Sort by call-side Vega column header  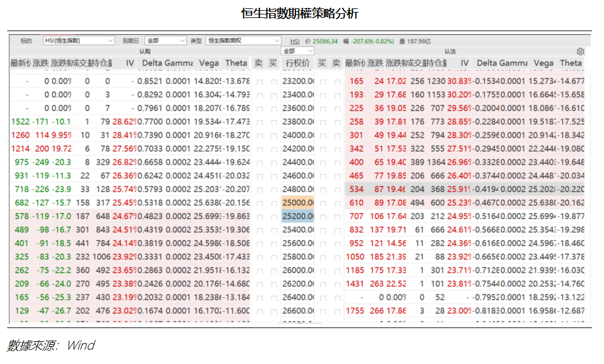tap(209, 63)
